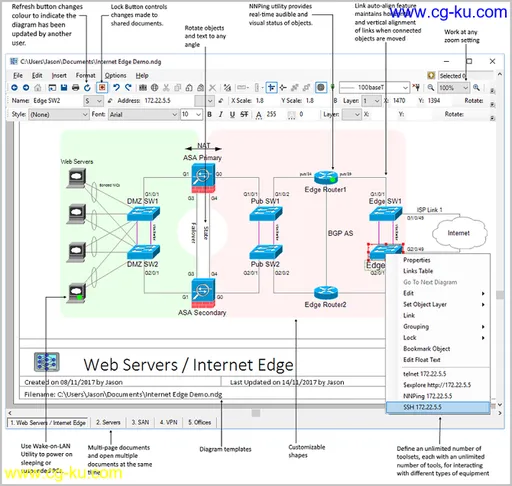Image resolution: width=512 pixels, height=486 pixels.
Task: Click the Save floppy disk icon
Action: coord(64,88)
